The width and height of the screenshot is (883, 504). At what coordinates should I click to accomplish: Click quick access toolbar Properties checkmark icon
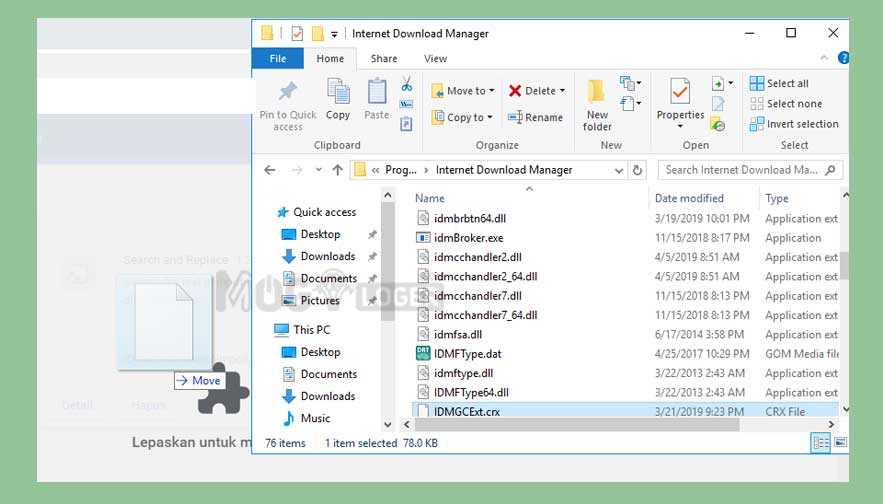pos(297,34)
